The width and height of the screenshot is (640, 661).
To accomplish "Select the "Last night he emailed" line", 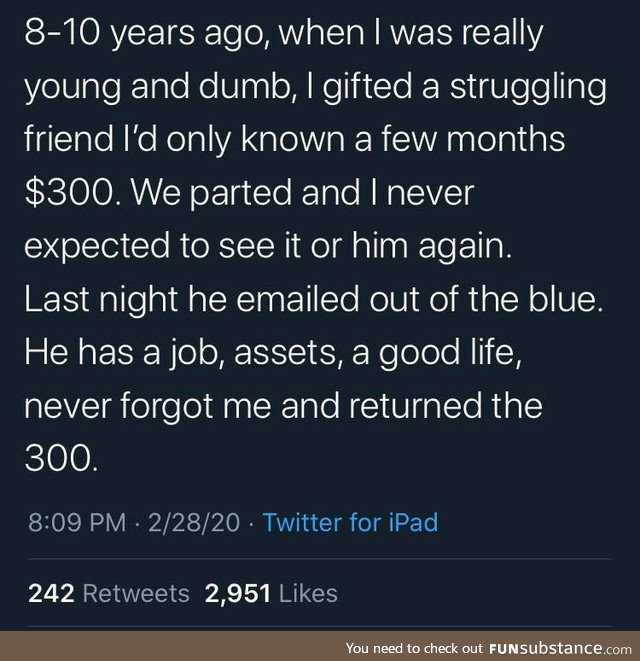I will [314, 299].
